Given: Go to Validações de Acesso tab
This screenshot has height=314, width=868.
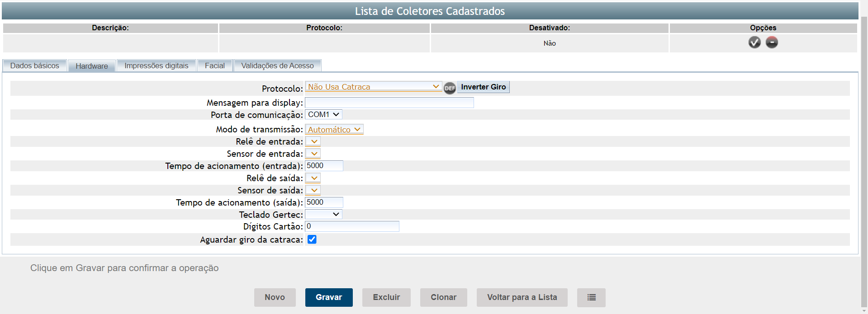Looking at the screenshot, I should point(277,66).
